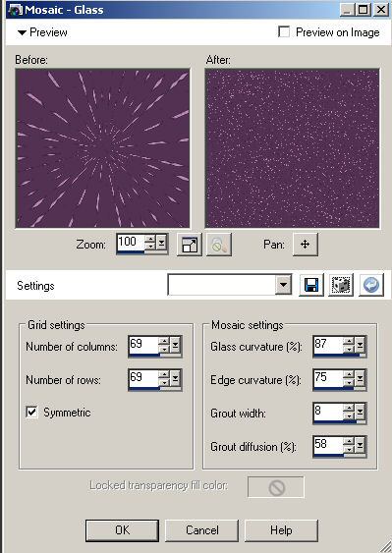Image resolution: width=392 pixels, height=553 pixels.
Task: Click the fit image to window icon
Action: [x=190, y=245]
